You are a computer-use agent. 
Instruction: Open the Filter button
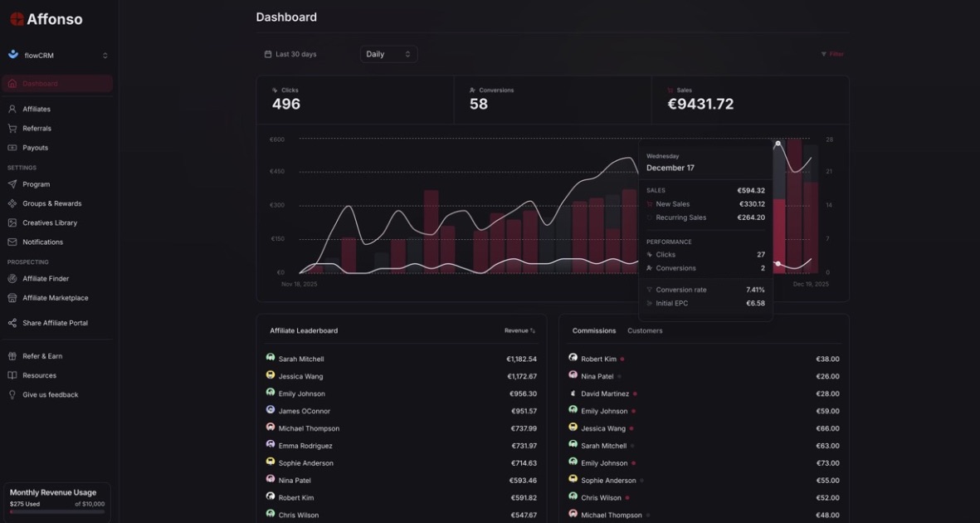click(832, 54)
